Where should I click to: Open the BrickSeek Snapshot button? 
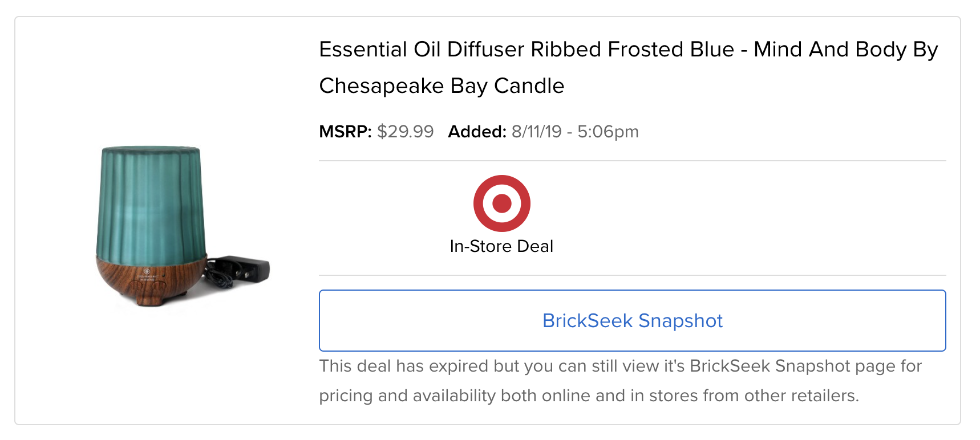point(632,321)
